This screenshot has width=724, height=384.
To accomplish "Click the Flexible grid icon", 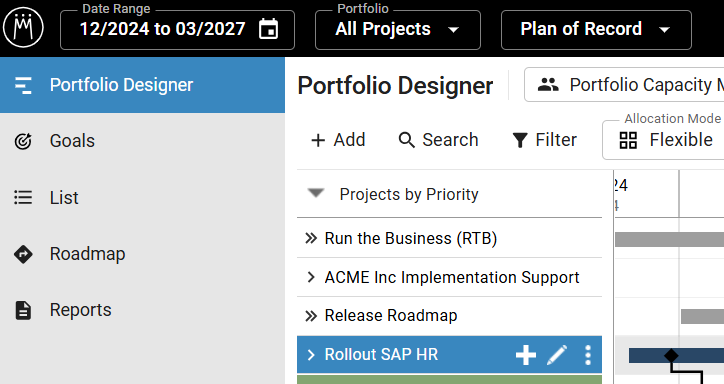I will click(x=628, y=140).
